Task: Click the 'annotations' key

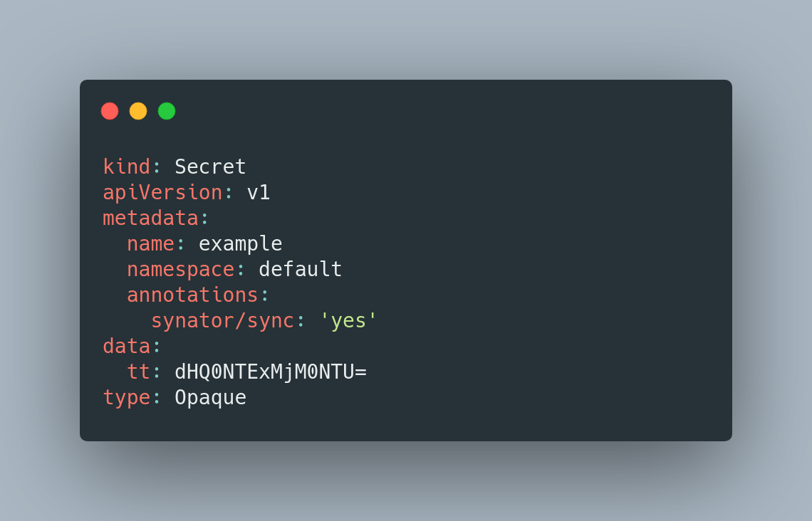Action: pos(192,295)
